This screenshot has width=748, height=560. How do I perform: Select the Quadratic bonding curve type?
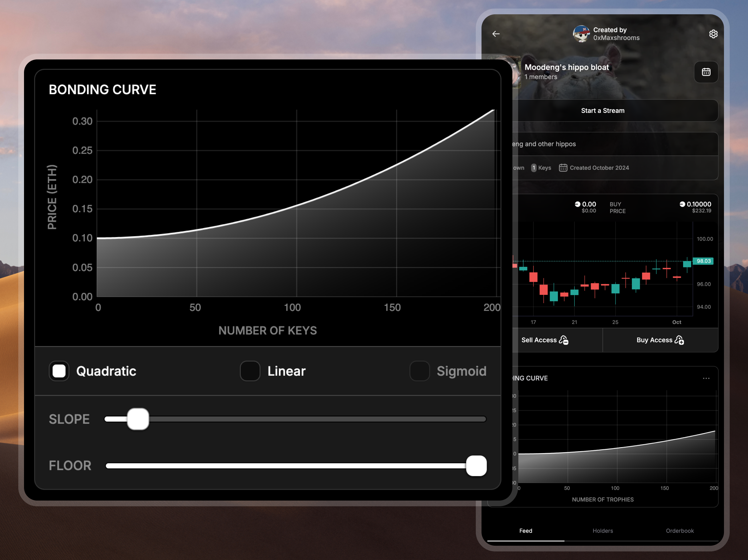(59, 371)
